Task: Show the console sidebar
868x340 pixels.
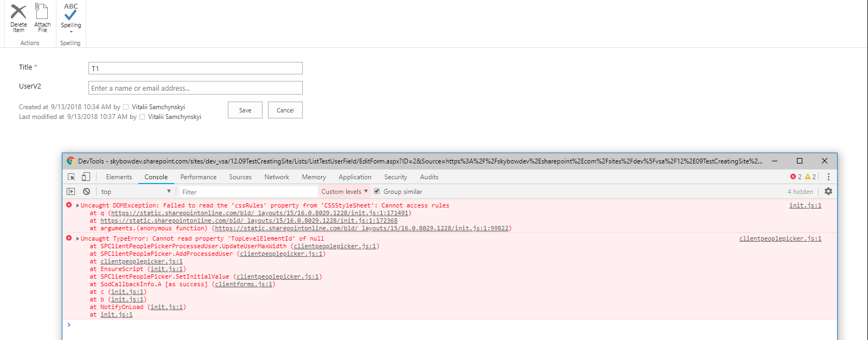Action: click(71, 192)
